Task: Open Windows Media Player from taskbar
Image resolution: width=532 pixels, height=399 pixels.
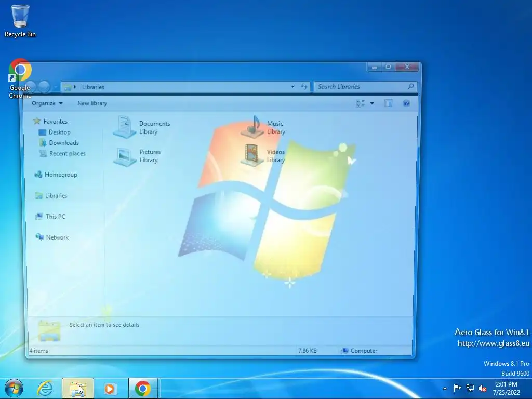Action: pos(110,389)
